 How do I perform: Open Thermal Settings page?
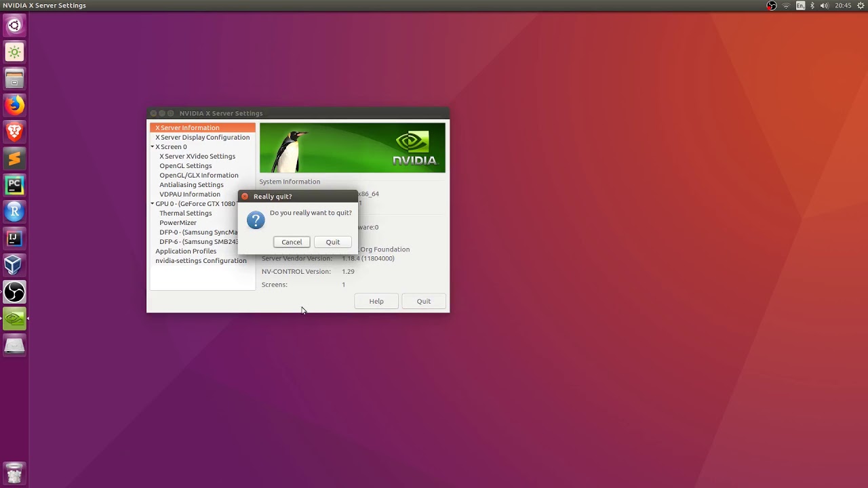186,213
